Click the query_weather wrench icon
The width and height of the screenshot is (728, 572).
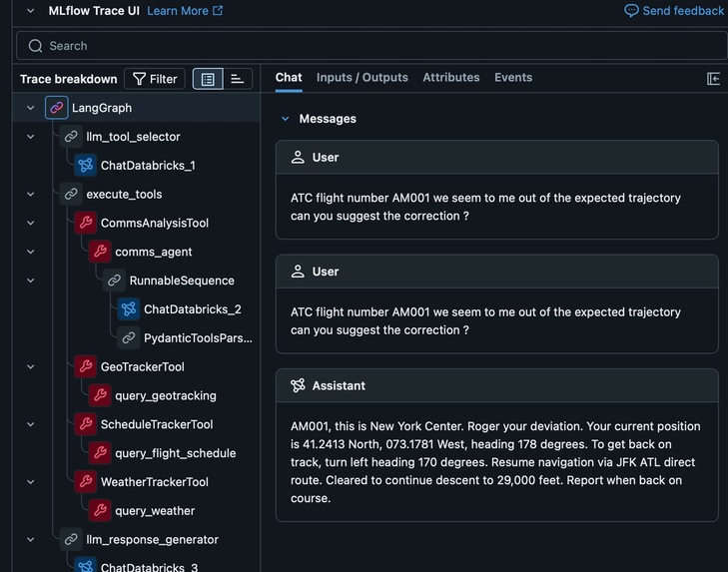tap(100, 511)
